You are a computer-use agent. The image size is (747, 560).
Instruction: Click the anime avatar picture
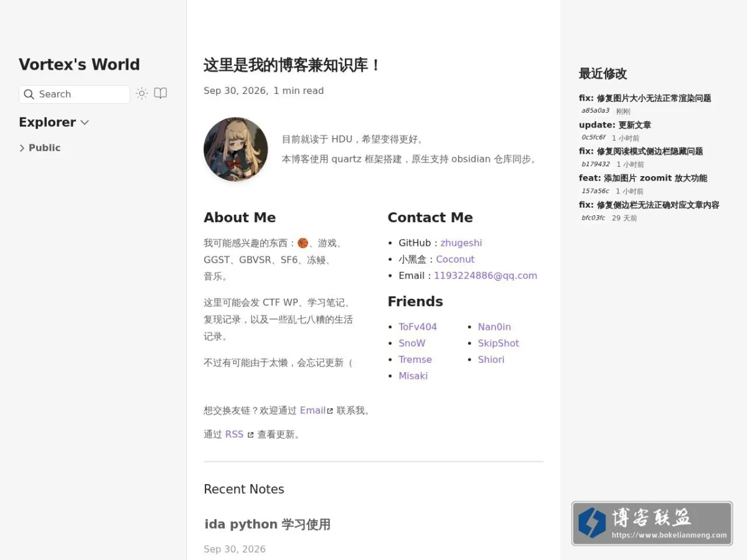[x=235, y=149]
